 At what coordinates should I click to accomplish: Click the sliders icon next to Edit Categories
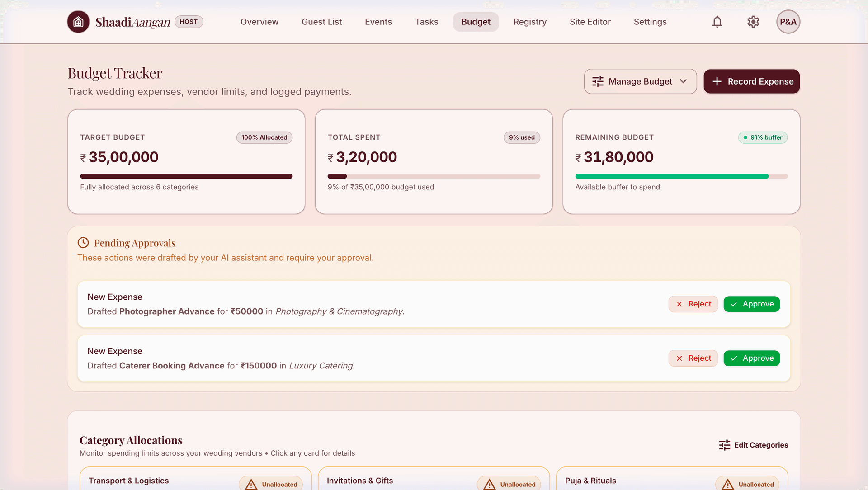725,445
